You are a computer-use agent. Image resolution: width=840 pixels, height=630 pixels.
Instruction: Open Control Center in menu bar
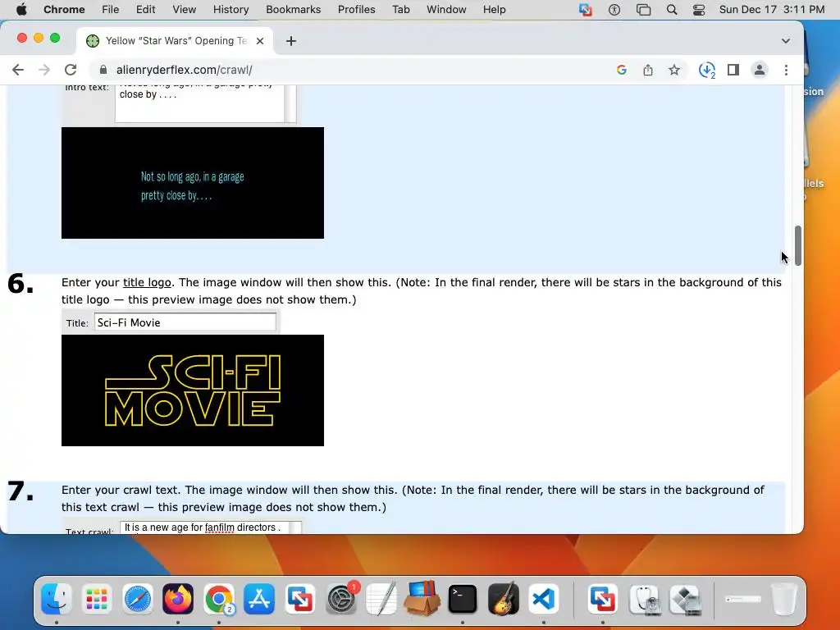(699, 10)
